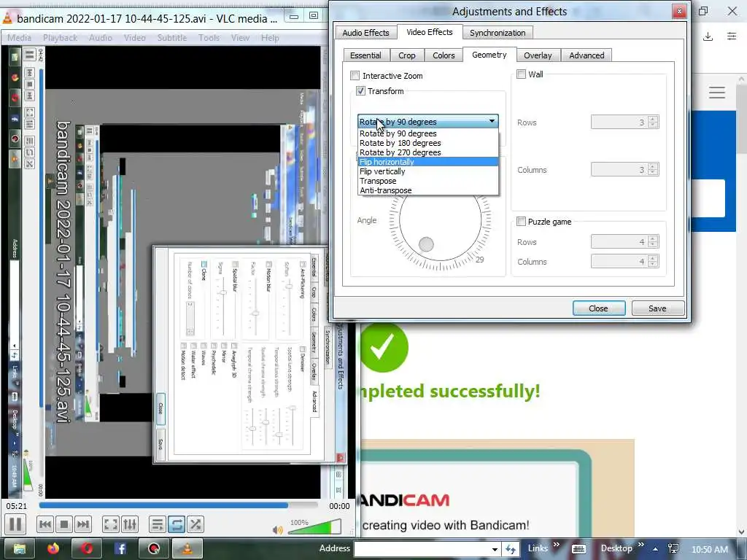This screenshot has height=560, width=747.
Task: Click the taskbar Address input field
Action: pyautogui.click(x=422, y=549)
